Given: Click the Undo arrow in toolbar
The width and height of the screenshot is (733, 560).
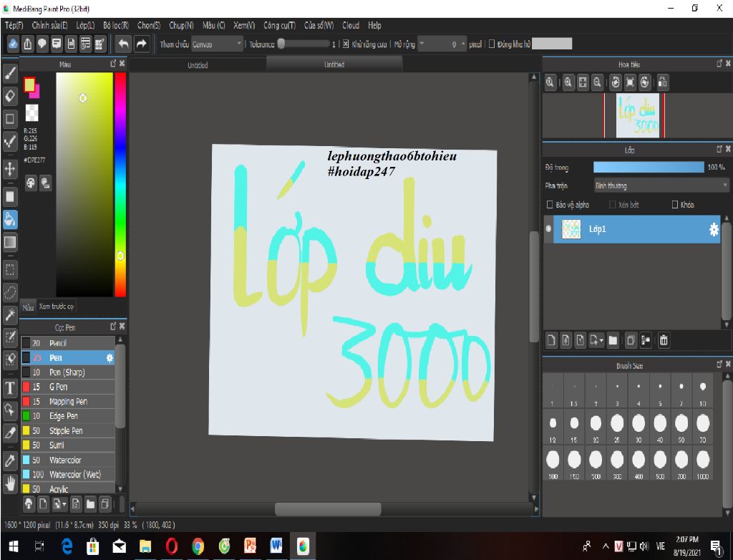Looking at the screenshot, I should point(123,44).
